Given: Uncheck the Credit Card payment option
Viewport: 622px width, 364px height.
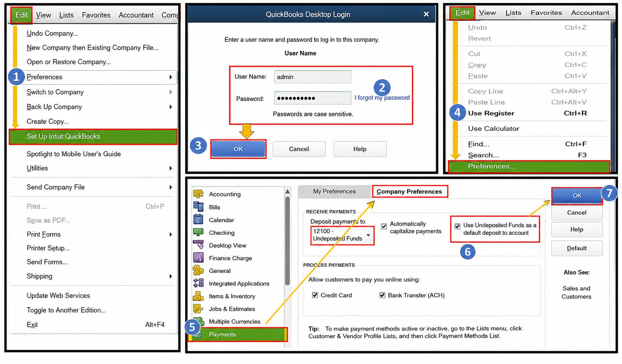Looking at the screenshot, I should 315,295.
